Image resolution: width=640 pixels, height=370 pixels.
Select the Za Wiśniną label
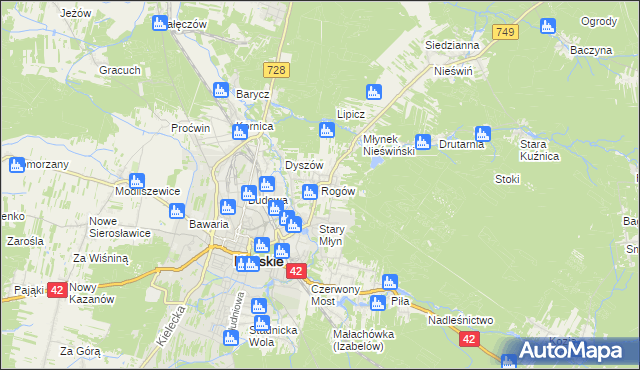point(100,258)
